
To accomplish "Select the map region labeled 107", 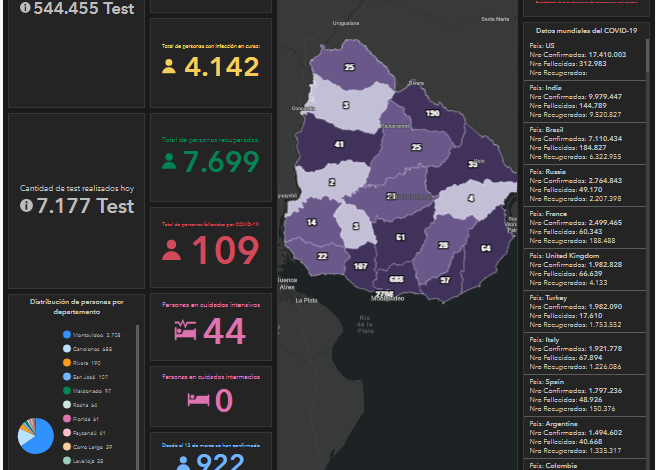I will pos(361,266).
